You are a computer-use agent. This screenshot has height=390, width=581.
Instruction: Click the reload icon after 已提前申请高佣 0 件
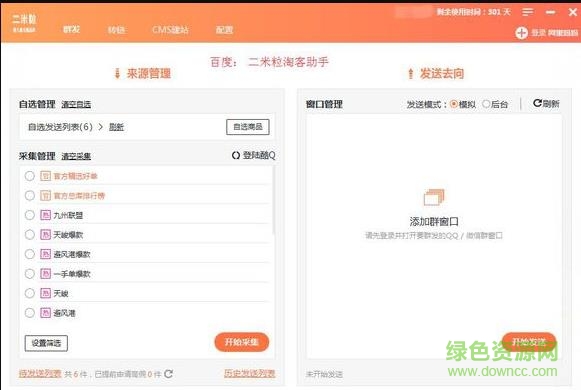tap(169, 374)
